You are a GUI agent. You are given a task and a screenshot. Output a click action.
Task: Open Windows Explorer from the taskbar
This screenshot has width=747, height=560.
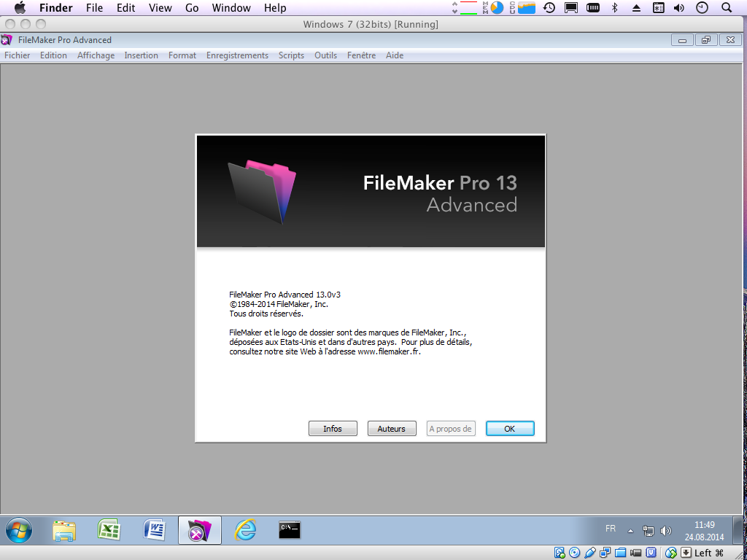pos(64,530)
